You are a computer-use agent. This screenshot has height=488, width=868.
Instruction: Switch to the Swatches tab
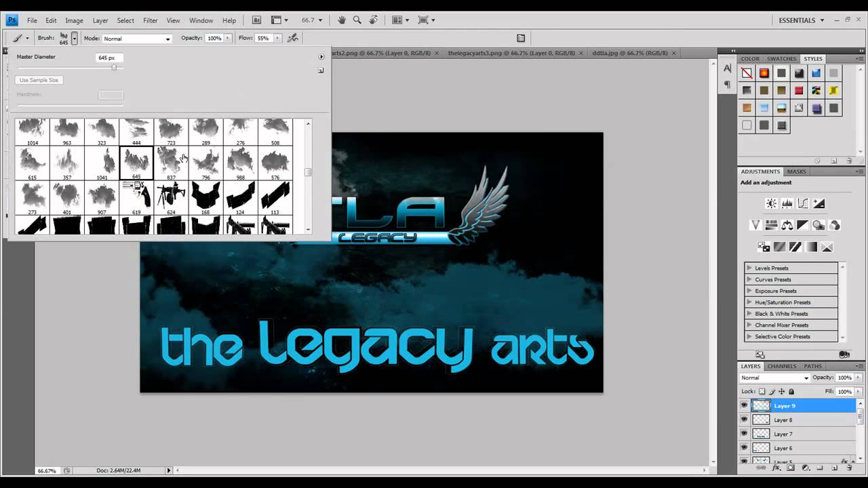pos(781,59)
